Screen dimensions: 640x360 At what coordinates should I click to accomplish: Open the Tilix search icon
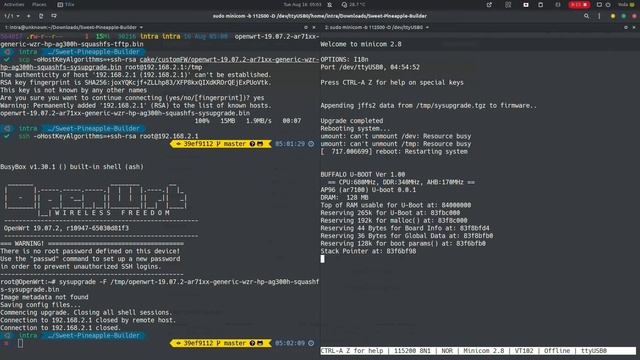pyautogui.click(x=587, y=16)
